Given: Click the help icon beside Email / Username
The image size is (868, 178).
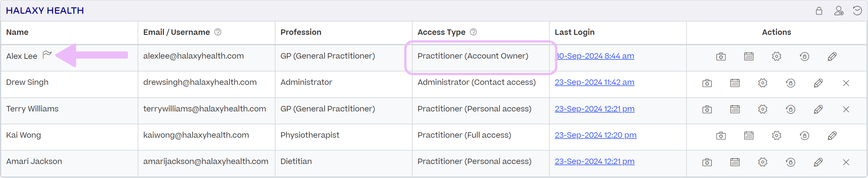Looking at the screenshot, I should (x=218, y=32).
